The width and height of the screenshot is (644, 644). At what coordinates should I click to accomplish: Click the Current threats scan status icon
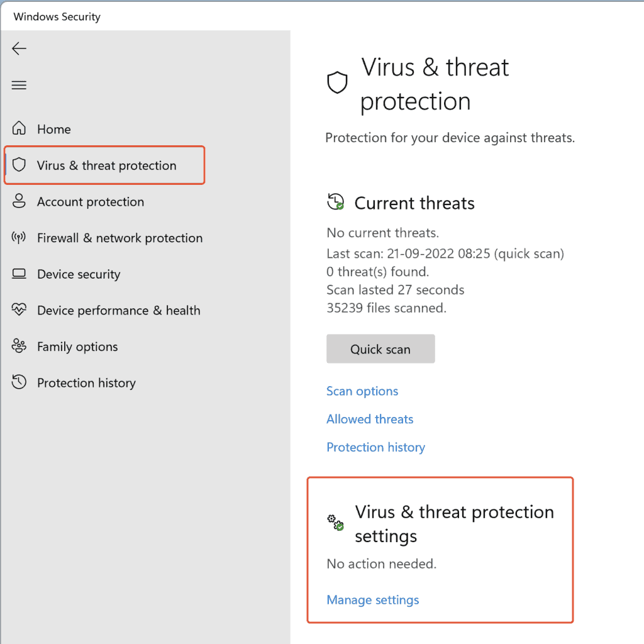coord(336,202)
